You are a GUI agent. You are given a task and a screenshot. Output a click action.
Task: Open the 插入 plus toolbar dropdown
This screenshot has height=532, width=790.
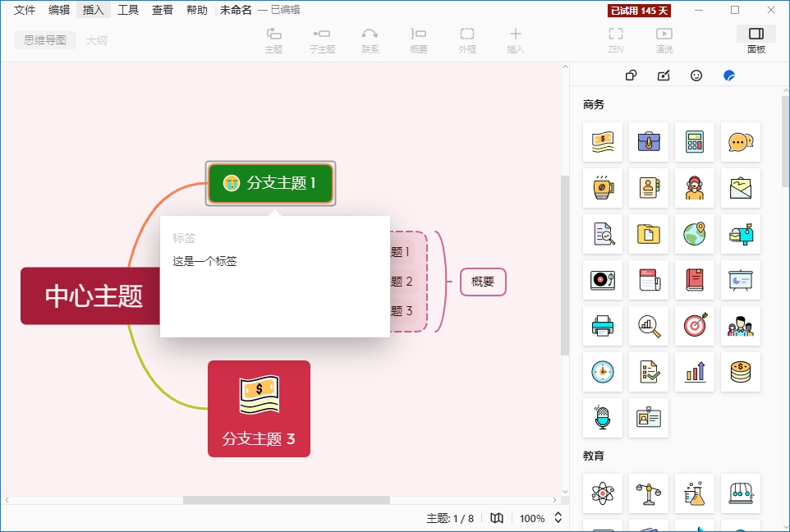click(x=516, y=40)
